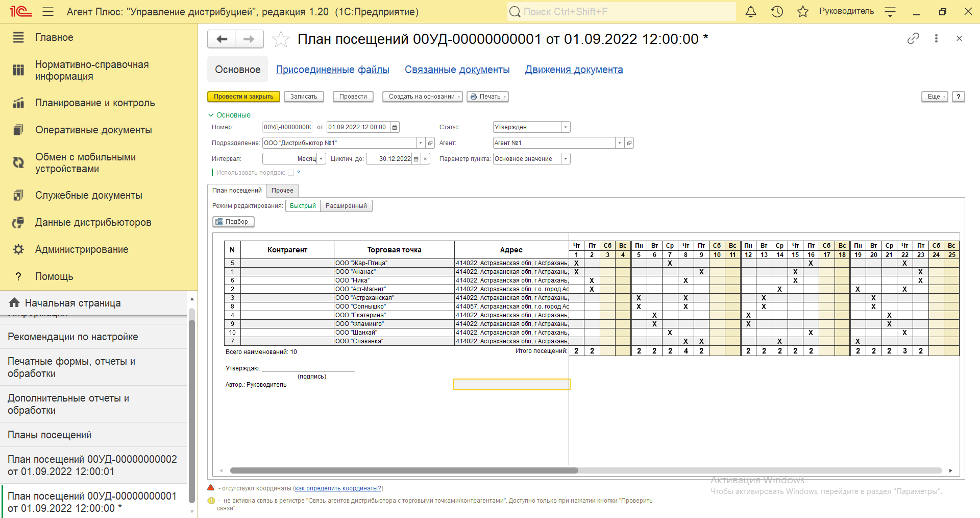The width and height of the screenshot is (980, 518).
Task: Switch editing mode to Расширенный
Action: [346, 206]
